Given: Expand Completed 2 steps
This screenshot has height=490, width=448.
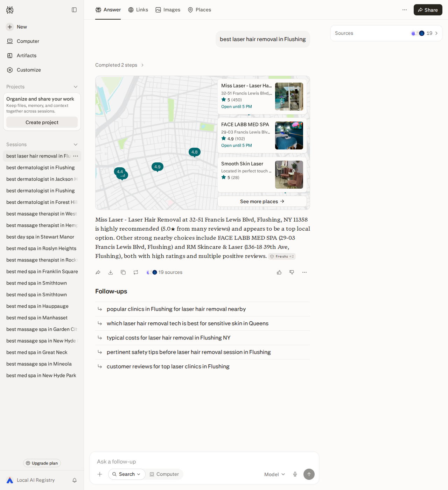Looking at the screenshot, I should click(119, 65).
